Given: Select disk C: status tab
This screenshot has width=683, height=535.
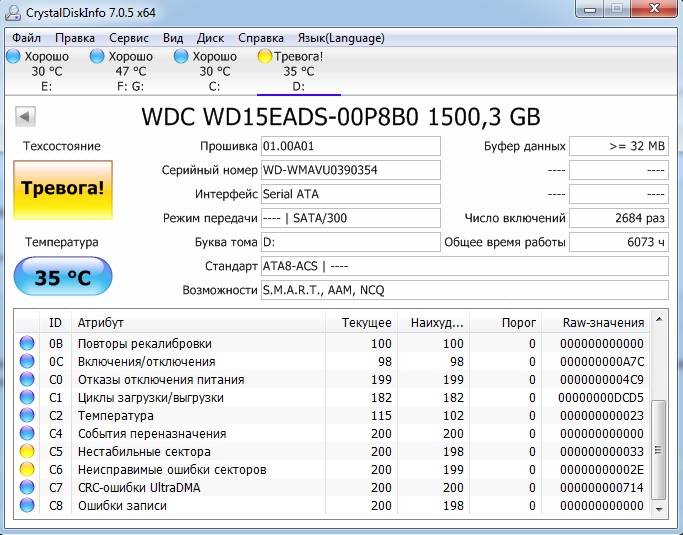Looking at the screenshot, I should (x=214, y=71).
